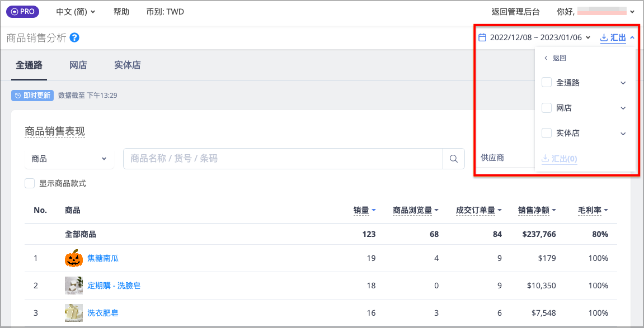Open the 中文 (简) language dropdown
The image size is (644, 328).
pos(76,12)
